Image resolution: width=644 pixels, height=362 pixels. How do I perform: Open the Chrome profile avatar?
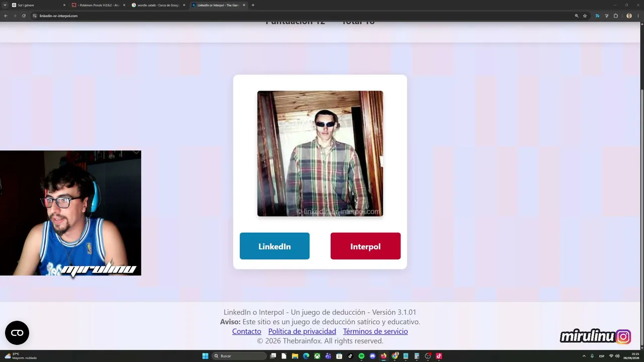click(x=629, y=16)
